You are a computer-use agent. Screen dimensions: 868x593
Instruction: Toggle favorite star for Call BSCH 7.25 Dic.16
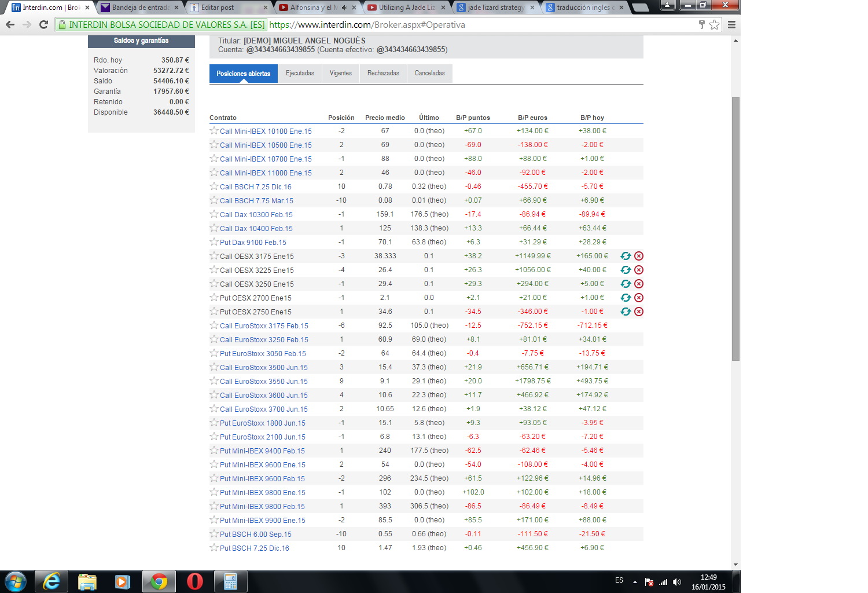[214, 186]
